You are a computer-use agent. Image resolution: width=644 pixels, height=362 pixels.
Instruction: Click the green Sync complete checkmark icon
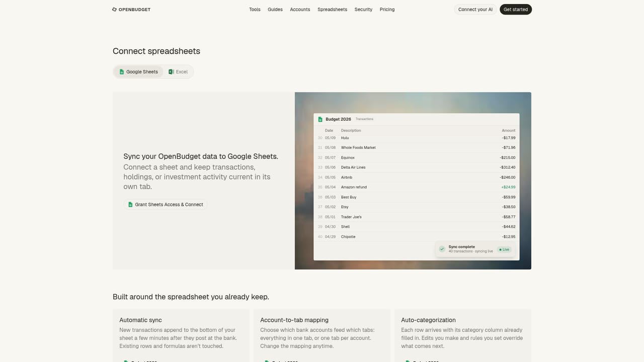[442, 249]
